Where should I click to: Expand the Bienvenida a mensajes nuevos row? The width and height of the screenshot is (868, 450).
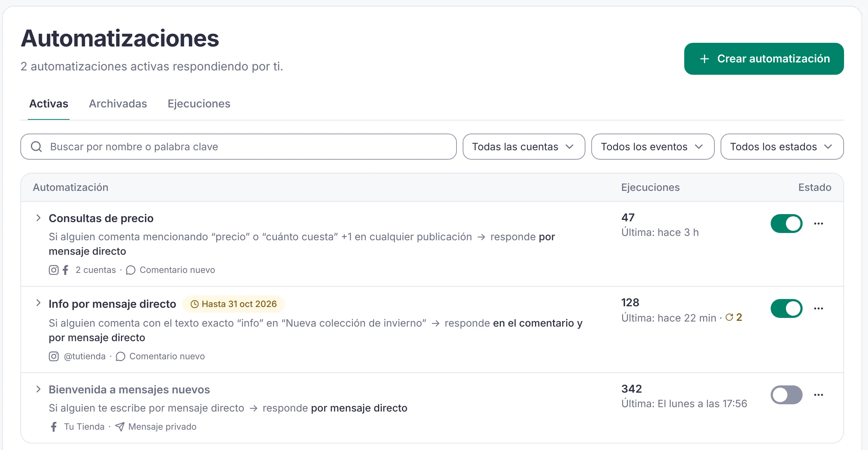38,389
